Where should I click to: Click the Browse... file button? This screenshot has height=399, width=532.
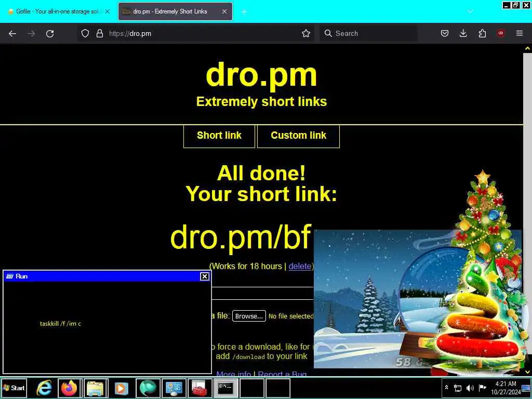coord(249,316)
